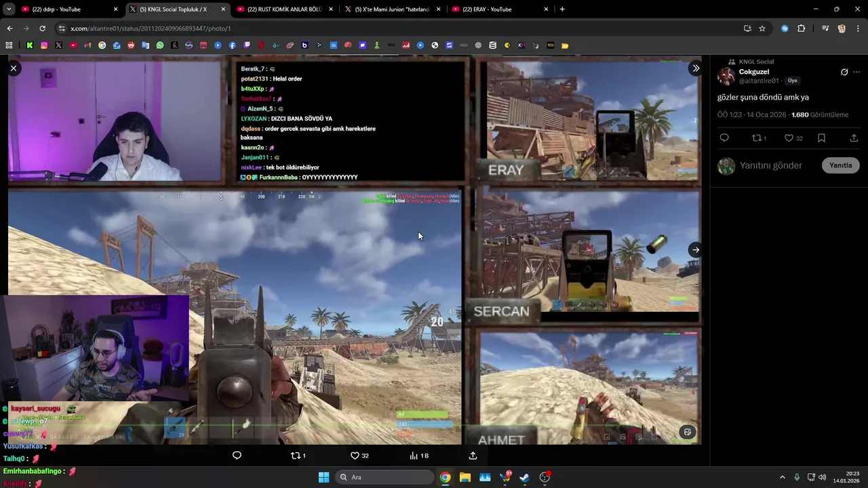868x488 pixels.
Task: Close the KNGL Social Topluluk tab
Action: (x=223, y=9)
